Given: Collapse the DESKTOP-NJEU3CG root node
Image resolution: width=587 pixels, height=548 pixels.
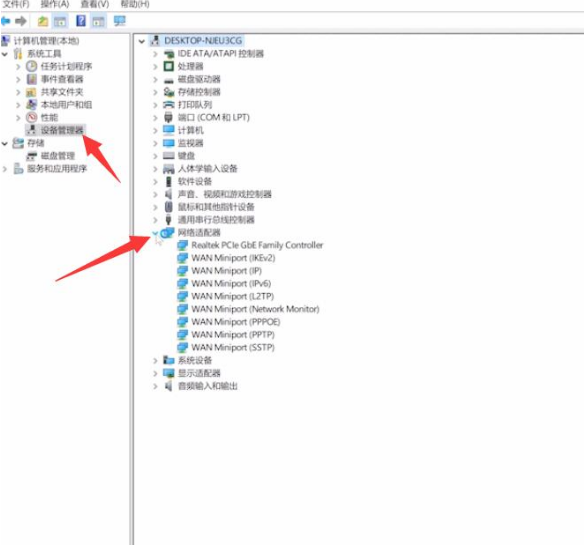Looking at the screenshot, I should [142, 41].
